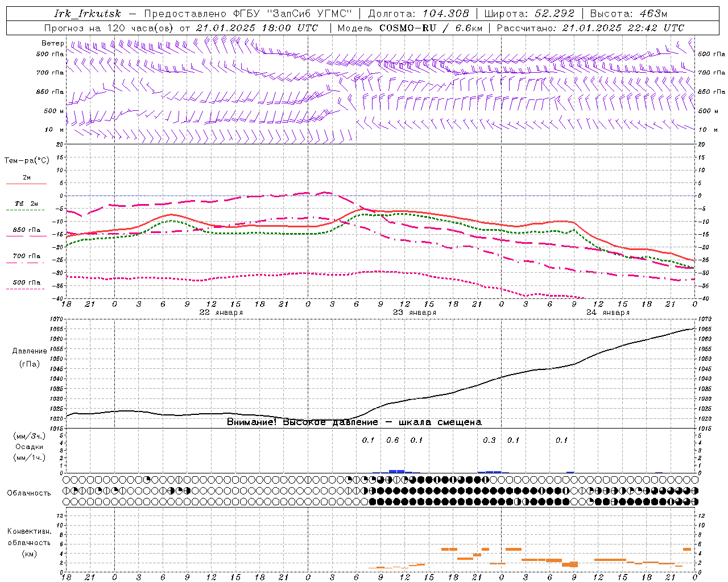Select the 'Долгота: 104.308' longitude value

coord(419,14)
